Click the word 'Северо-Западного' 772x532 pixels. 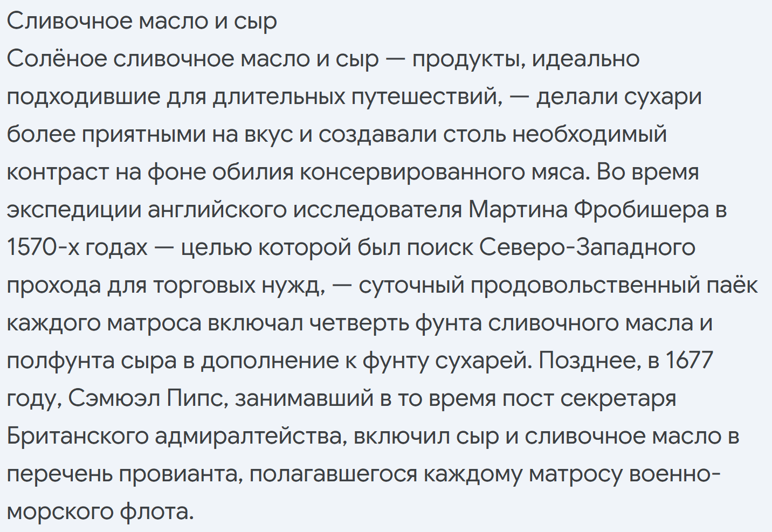(587, 247)
